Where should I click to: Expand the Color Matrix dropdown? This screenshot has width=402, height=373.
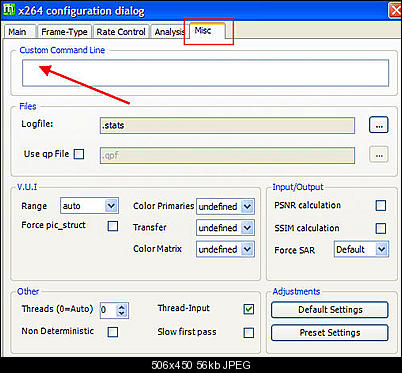click(x=225, y=249)
